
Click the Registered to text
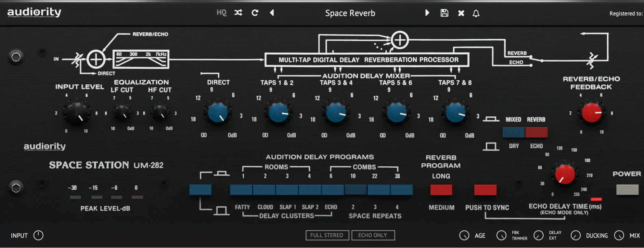pos(626,14)
